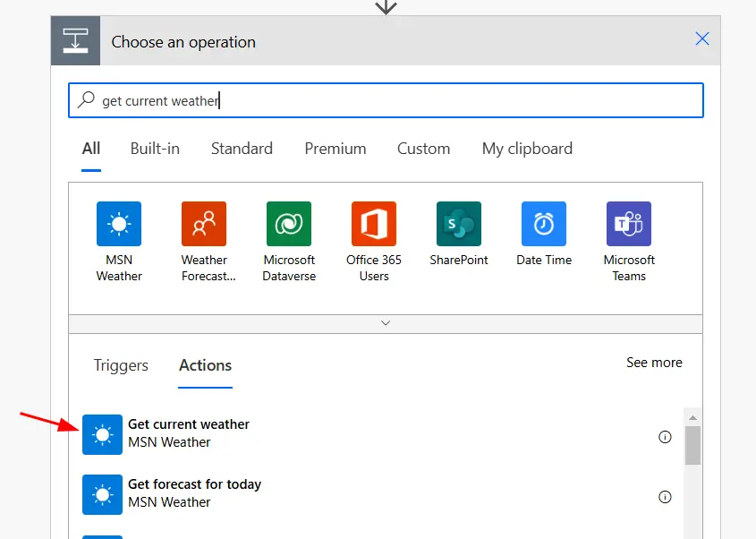Open the Date Time connector
756x539 pixels.
click(x=544, y=224)
